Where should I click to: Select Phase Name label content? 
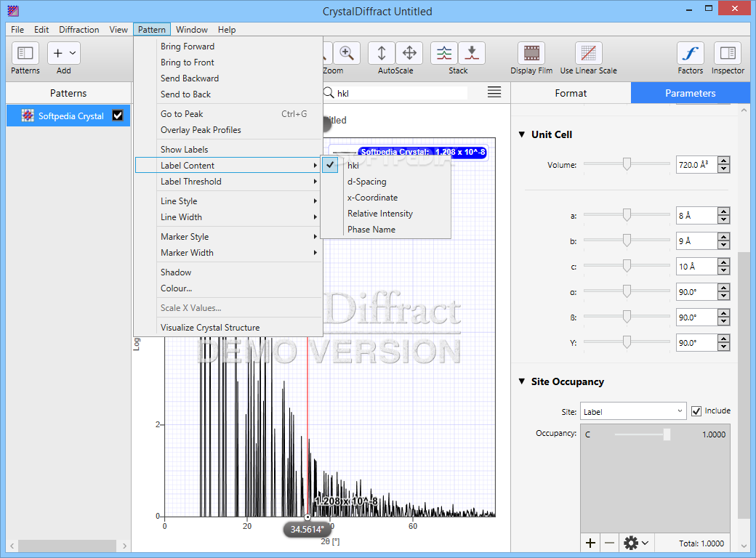[x=386, y=230]
